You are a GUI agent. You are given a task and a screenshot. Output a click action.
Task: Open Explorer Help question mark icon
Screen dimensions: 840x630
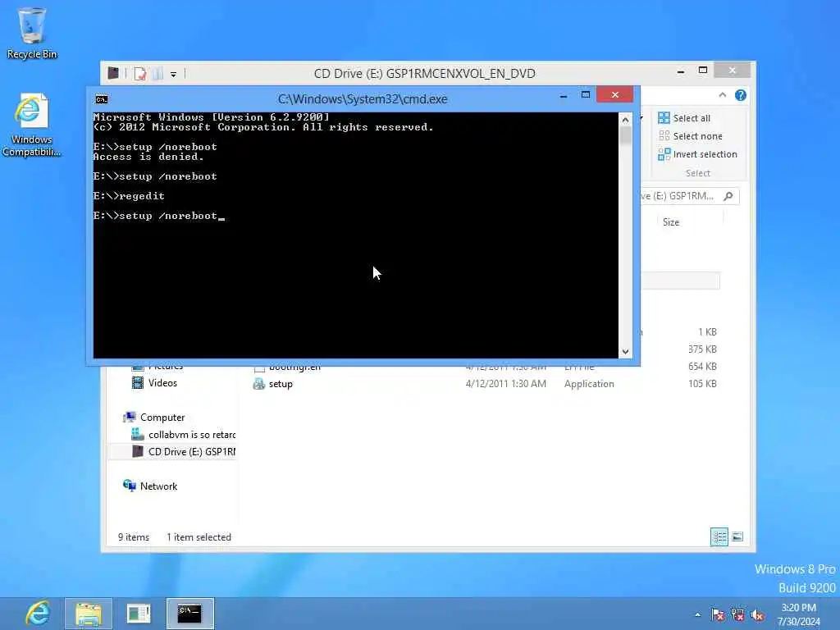(741, 95)
